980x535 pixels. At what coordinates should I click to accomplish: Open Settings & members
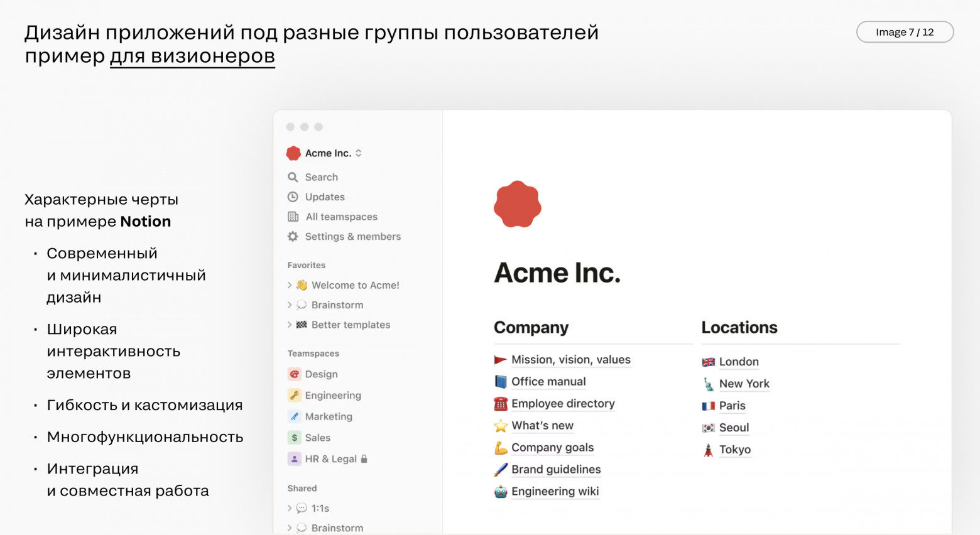[x=293, y=237]
